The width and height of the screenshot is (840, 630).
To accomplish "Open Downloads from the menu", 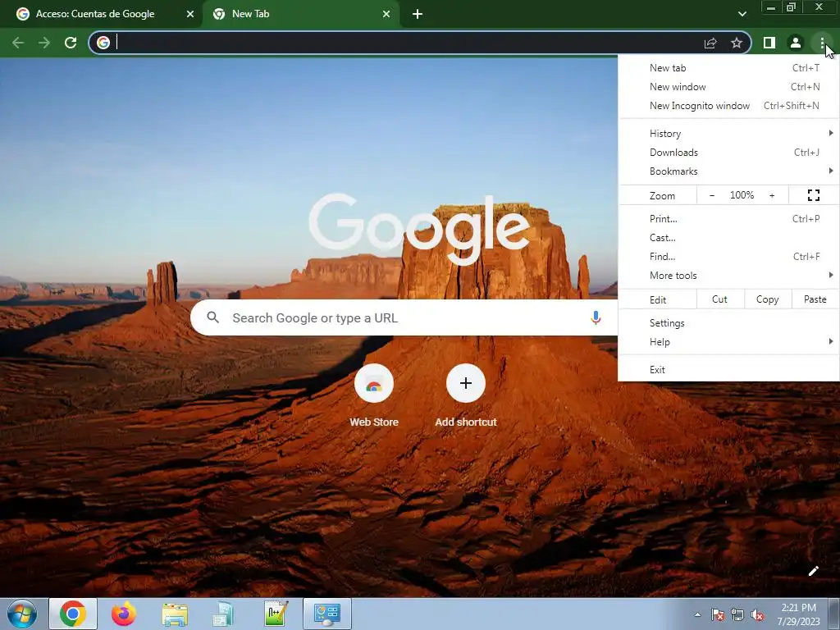I will [x=728, y=153].
